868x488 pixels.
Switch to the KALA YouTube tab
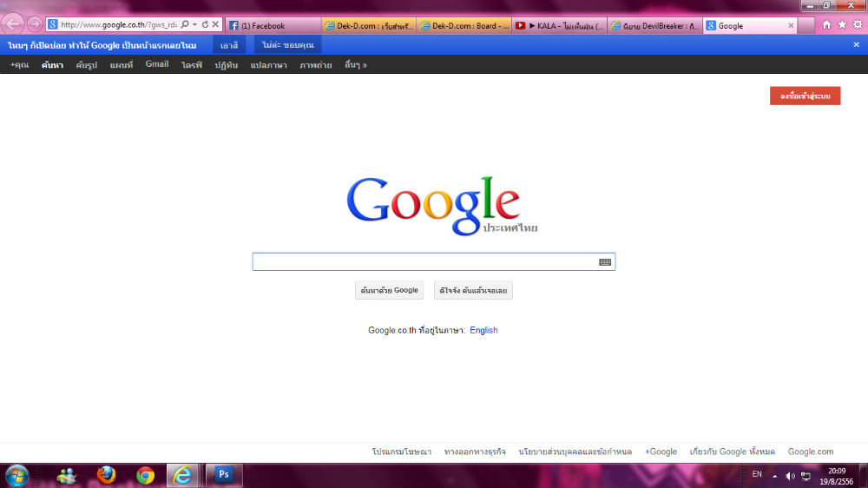(560, 25)
